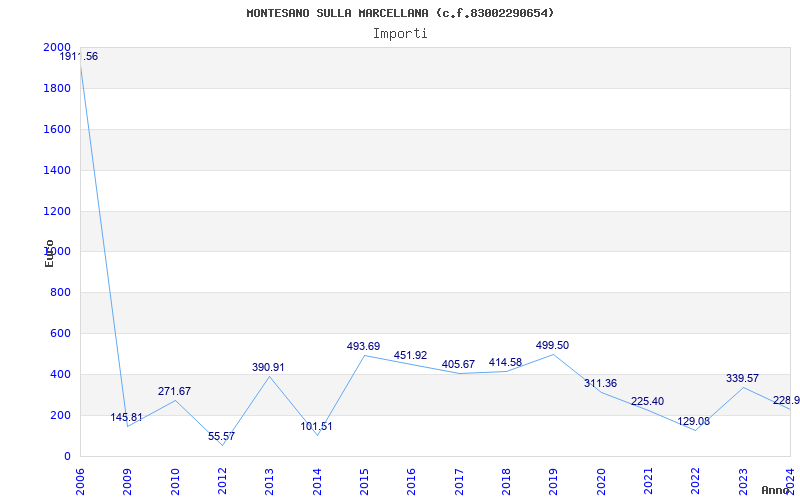Click the year 2019 axis label

coord(554,482)
